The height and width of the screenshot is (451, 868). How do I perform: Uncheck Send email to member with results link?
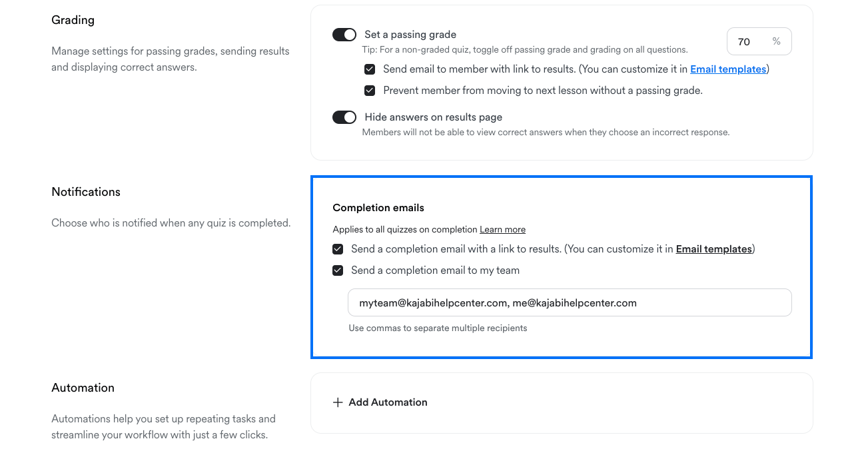coord(370,69)
